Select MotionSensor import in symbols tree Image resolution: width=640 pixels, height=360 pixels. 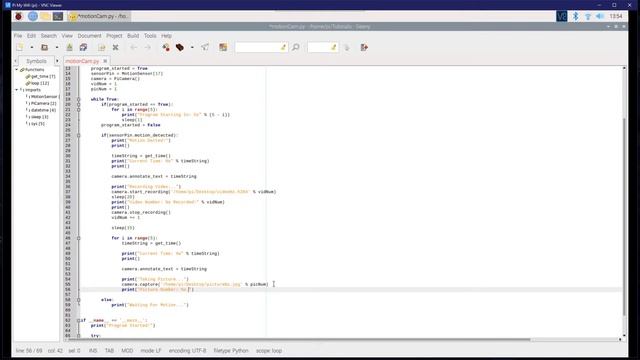point(42,97)
